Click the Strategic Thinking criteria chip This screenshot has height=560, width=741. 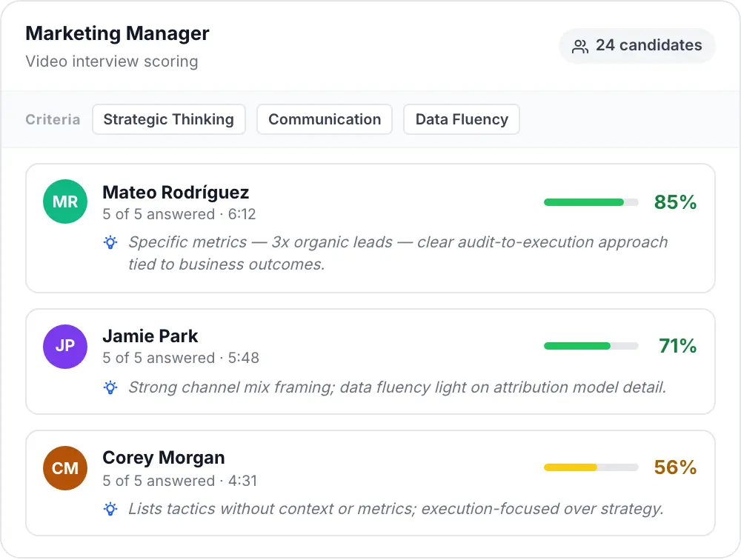pos(168,119)
